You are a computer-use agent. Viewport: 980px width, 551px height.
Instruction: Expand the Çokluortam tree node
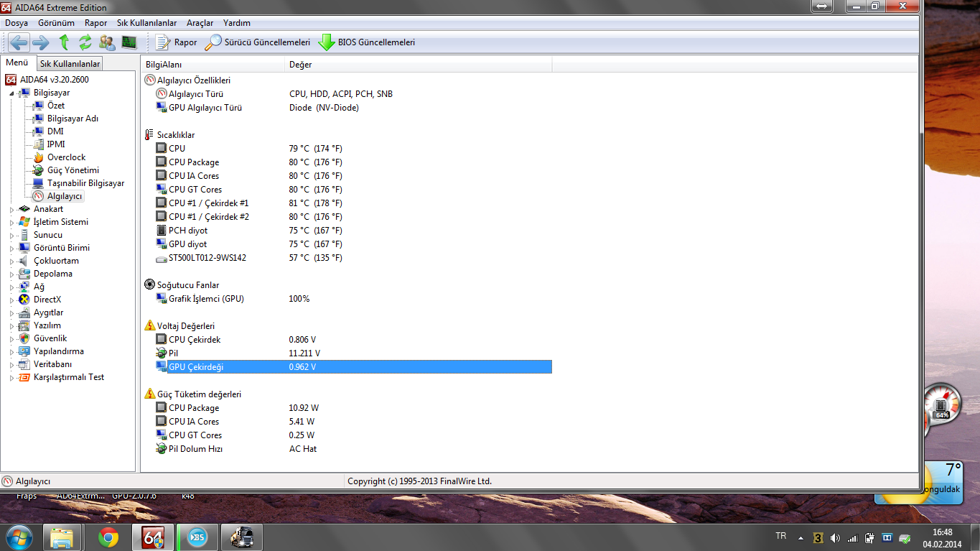12,261
